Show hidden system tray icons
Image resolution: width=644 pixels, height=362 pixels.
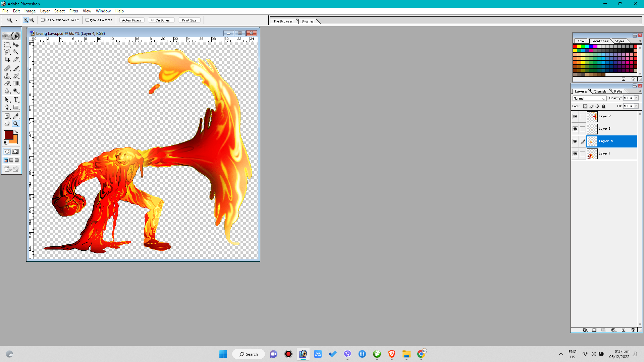pyautogui.click(x=561, y=354)
